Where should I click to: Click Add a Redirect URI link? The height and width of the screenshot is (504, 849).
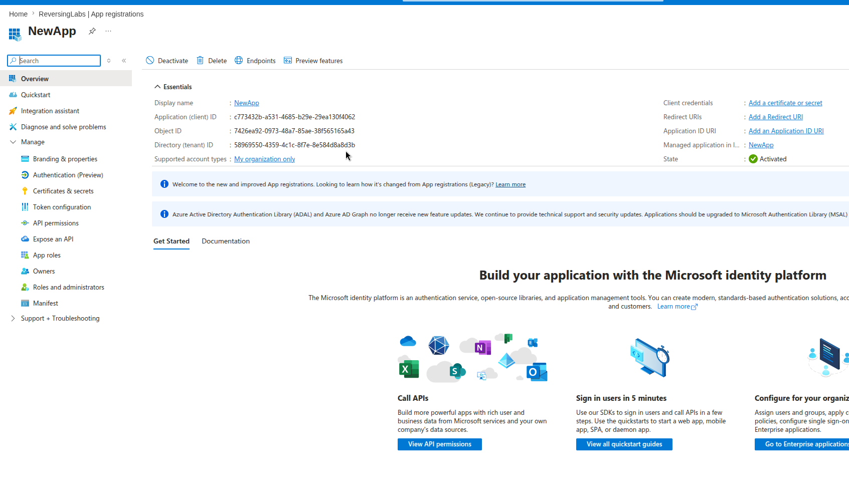coord(776,117)
